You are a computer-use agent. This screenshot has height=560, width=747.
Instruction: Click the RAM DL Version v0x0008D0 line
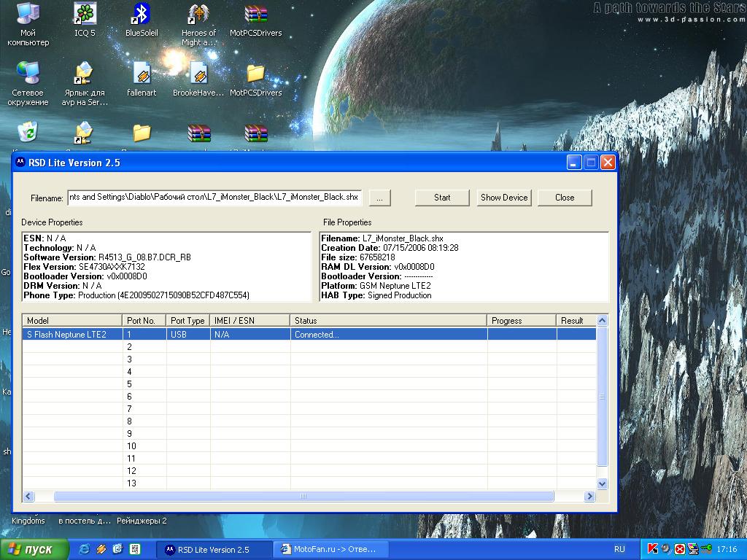tap(378, 267)
